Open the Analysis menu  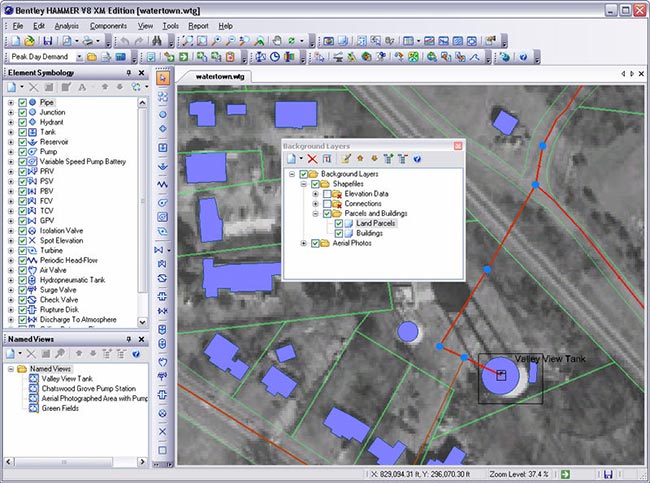[67, 25]
